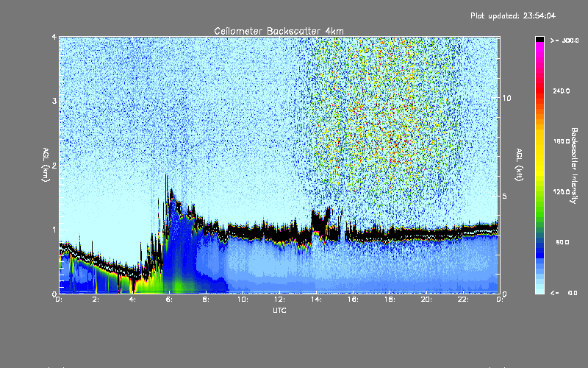Click the '10:' time tick label
The height and width of the screenshot is (368, 588).
pyautogui.click(x=243, y=300)
